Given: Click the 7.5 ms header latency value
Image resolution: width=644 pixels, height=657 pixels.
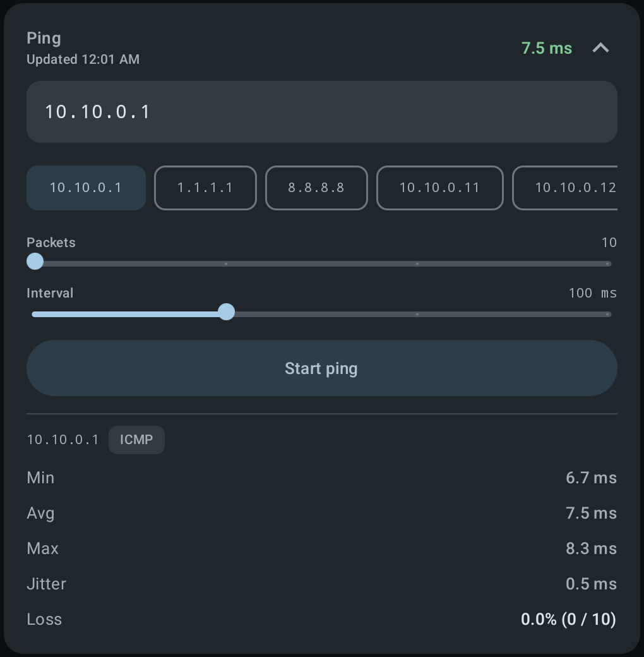Looking at the screenshot, I should (x=546, y=48).
